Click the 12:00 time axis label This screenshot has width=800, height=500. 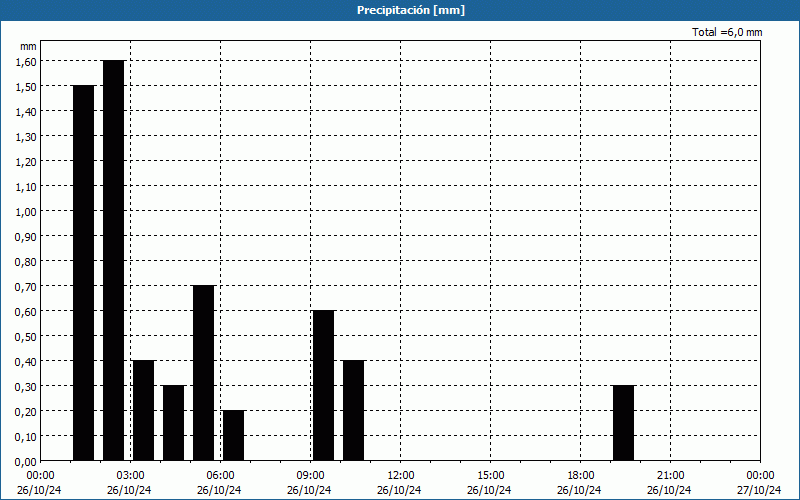click(401, 476)
